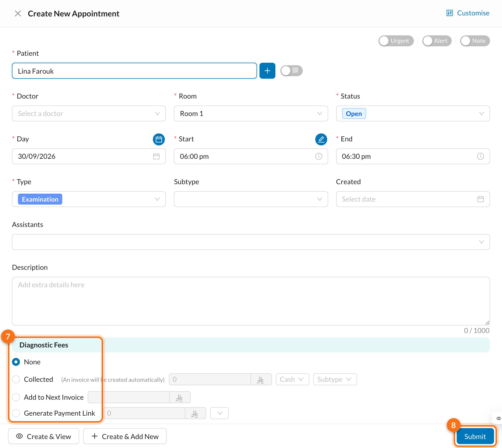502x448 pixels.
Task: Click the Patient name input field
Action: click(x=134, y=71)
